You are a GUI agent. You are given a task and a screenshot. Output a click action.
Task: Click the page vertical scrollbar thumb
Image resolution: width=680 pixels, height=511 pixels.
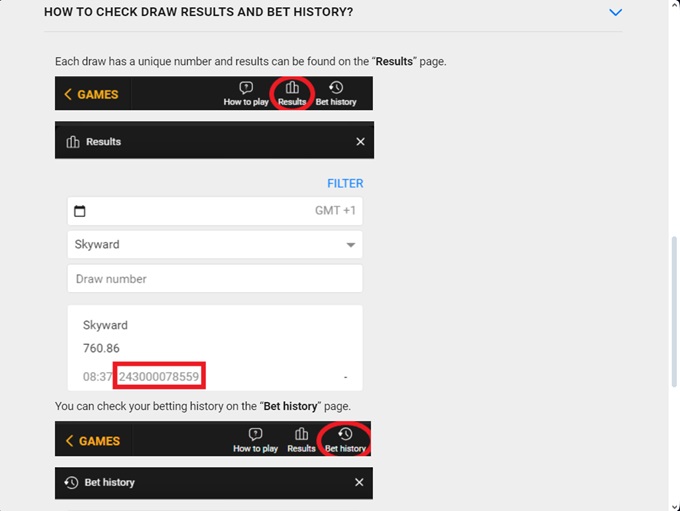[x=674, y=311]
